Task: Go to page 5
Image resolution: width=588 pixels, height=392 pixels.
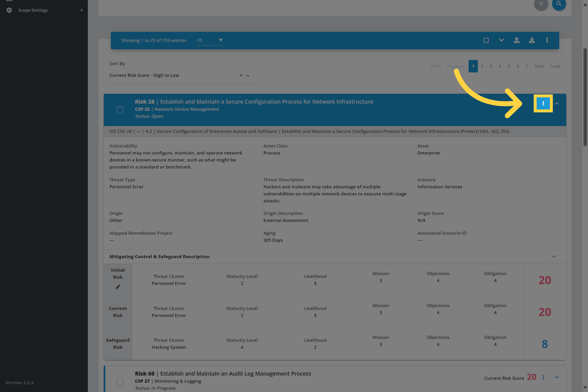Action: click(509, 66)
